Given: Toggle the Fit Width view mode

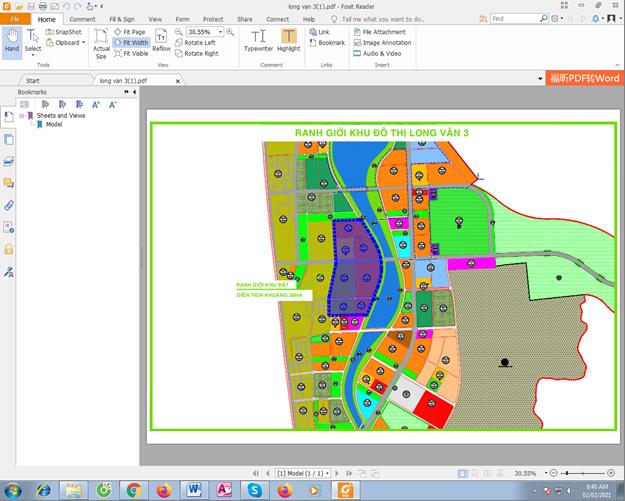Looking at the screenshot, I should 131,43.
